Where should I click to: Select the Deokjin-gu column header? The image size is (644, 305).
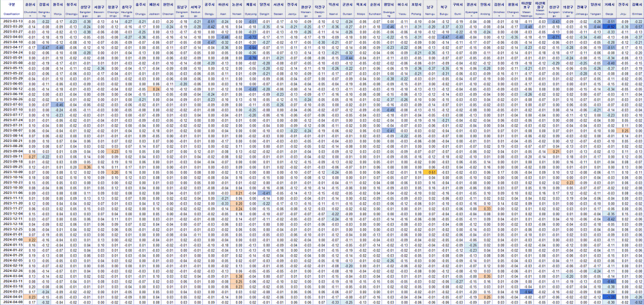tap(320, 9)
